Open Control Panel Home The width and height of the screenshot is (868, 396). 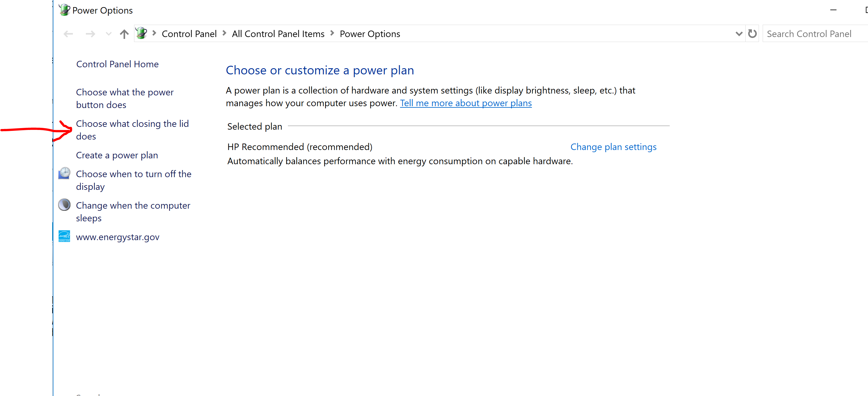(117, 64)
